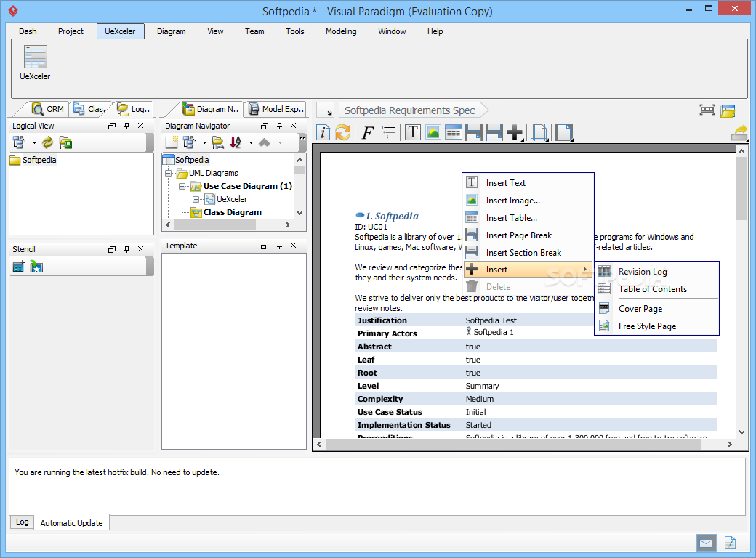This screenshot has width=756, height=558.
Task: Open the Diagram menu
Action: tap(171, 31)
